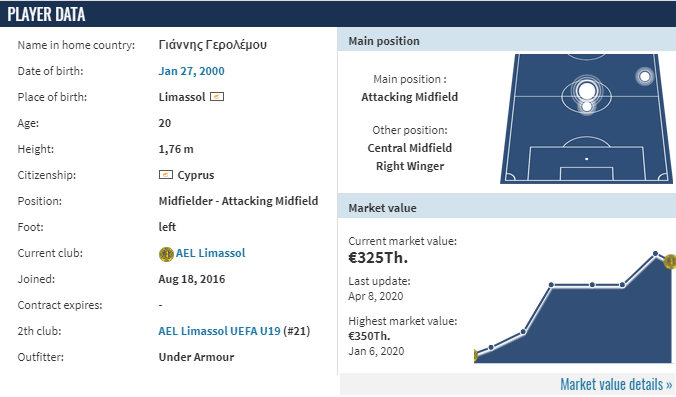Viewport: 676px width, 397px height.
Task: Click the club crest at market value chart end
Action: pyautogui.click(x=670, y=261)
